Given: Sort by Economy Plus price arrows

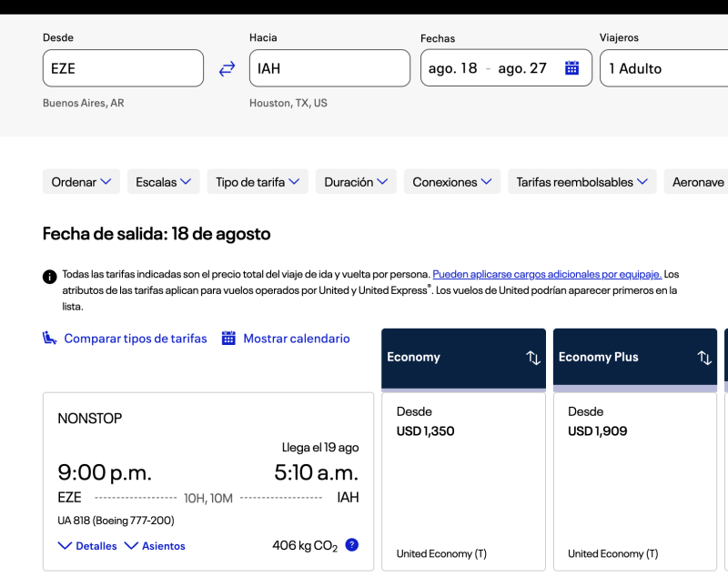Looking at the screenshot, I should pyautogui.click(x=704, y=358).
